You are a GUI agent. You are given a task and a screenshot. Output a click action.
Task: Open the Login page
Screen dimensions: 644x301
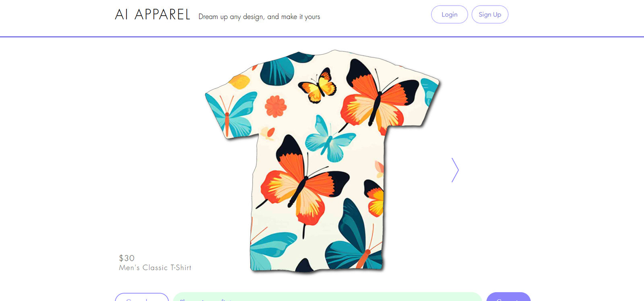click(x=449, y=14)
